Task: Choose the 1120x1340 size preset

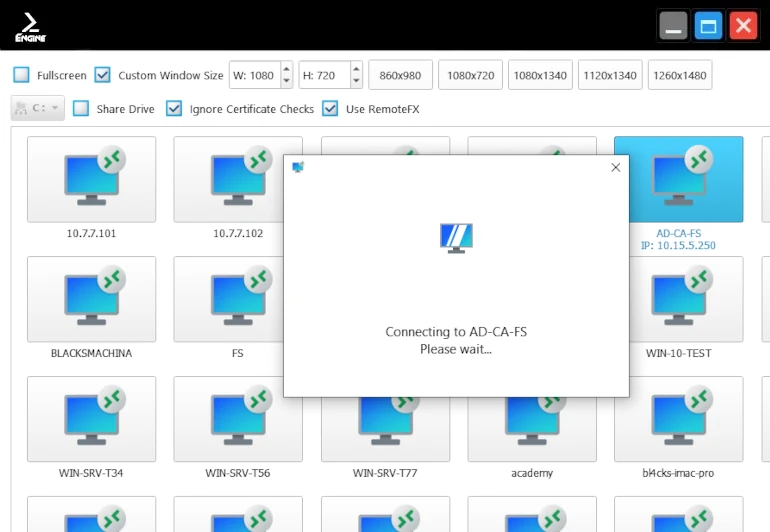Action: point(610,75)
